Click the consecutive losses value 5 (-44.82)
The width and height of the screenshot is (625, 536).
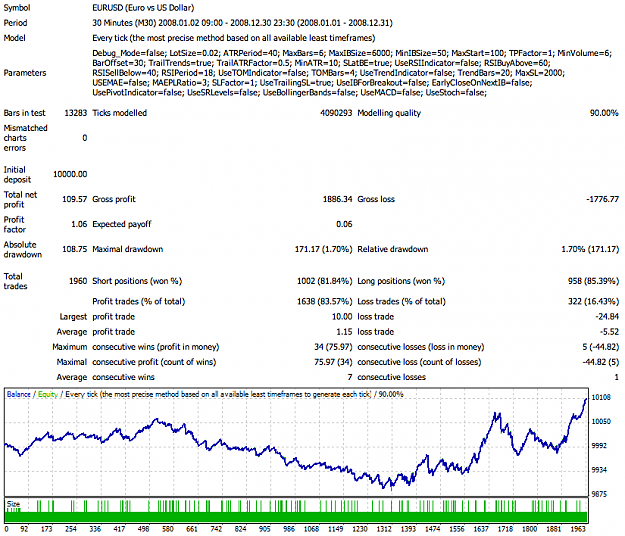point(601,347)
